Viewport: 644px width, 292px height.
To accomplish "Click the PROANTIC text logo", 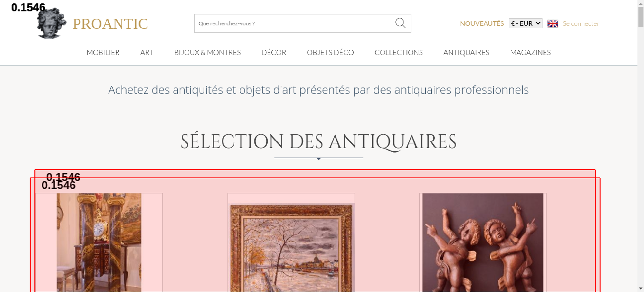I will click(x=110, y=24).
